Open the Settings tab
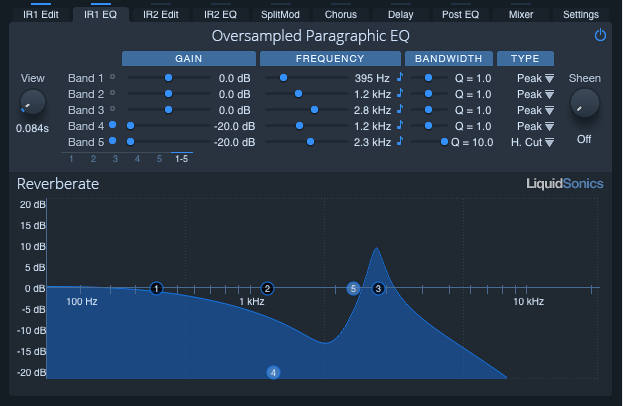Screen dimensions: 623x406 (x=581, y=15)
